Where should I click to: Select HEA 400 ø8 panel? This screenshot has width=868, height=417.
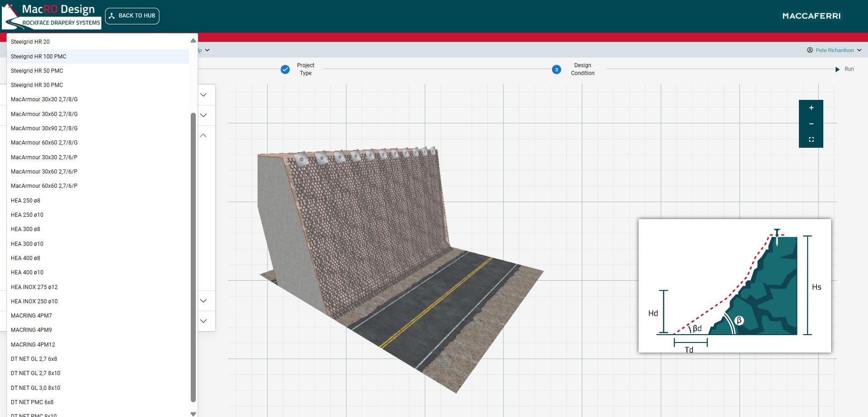coord(98,258)
